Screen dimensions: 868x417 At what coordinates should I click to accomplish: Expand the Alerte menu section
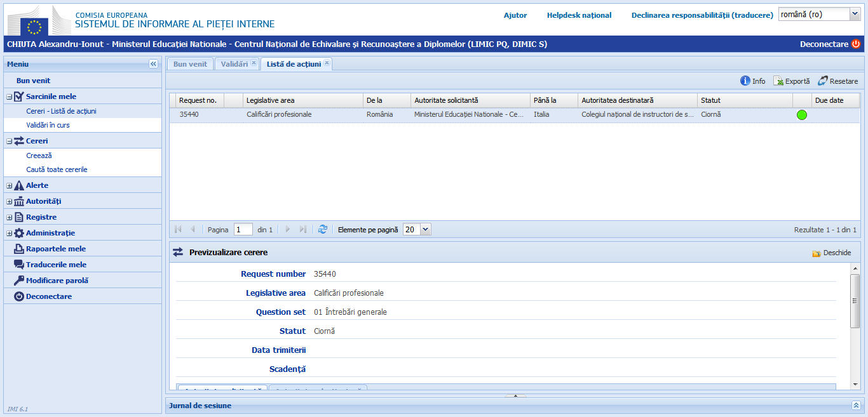[x=10, y=186]
